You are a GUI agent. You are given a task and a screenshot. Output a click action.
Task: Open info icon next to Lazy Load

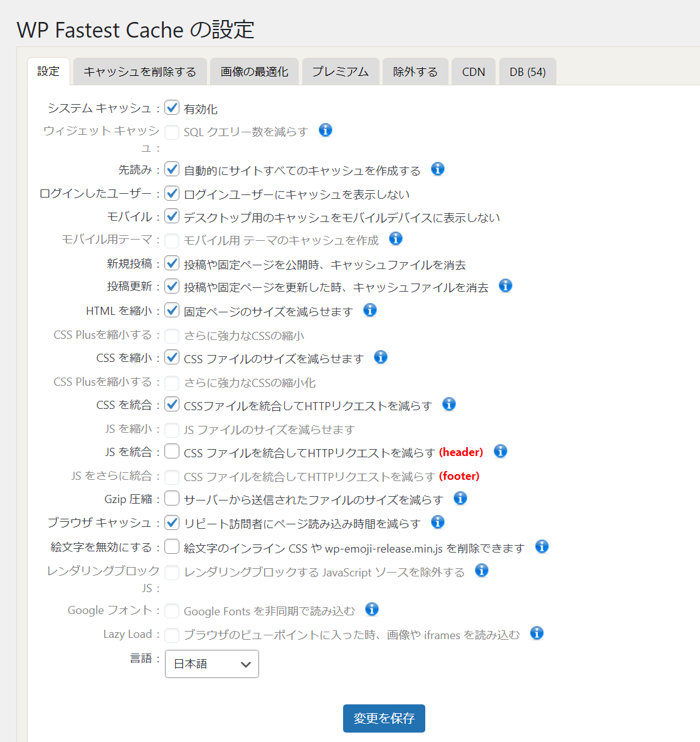(537, 633)
